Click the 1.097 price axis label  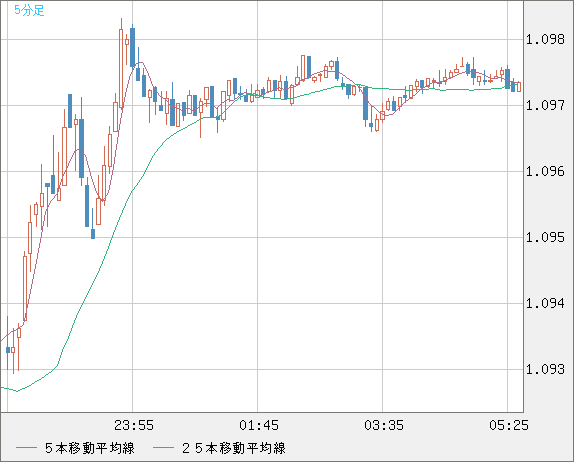pyautogui.click(x=545, y=105)
